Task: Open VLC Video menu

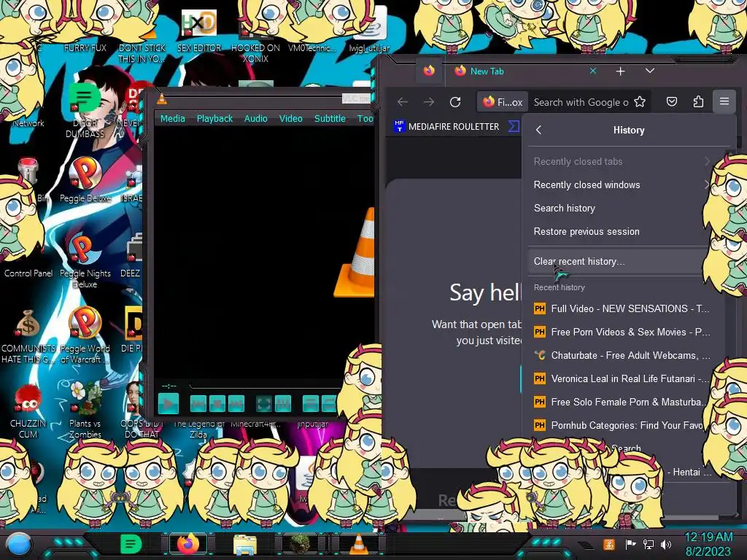Action: point(290,119)
